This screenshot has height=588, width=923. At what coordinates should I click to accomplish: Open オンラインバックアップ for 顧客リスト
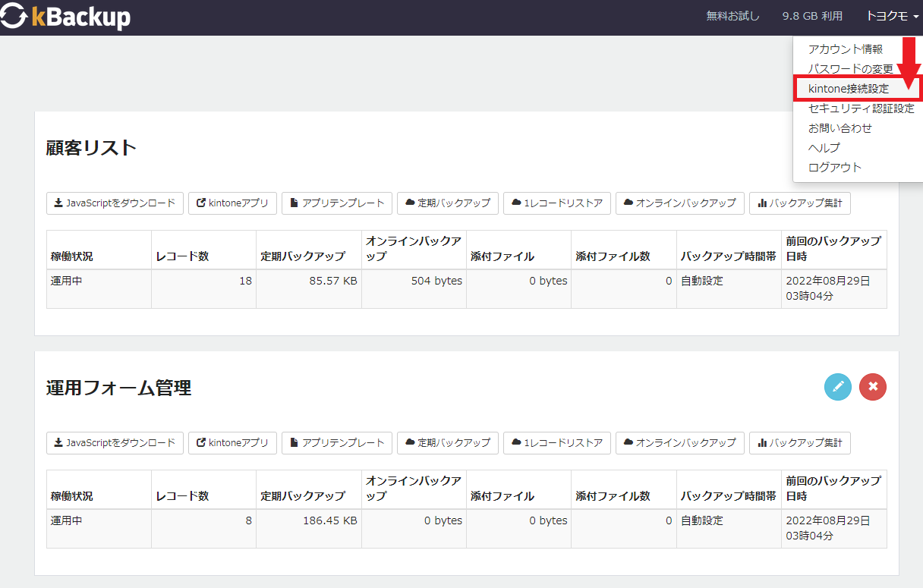(680, 203)
